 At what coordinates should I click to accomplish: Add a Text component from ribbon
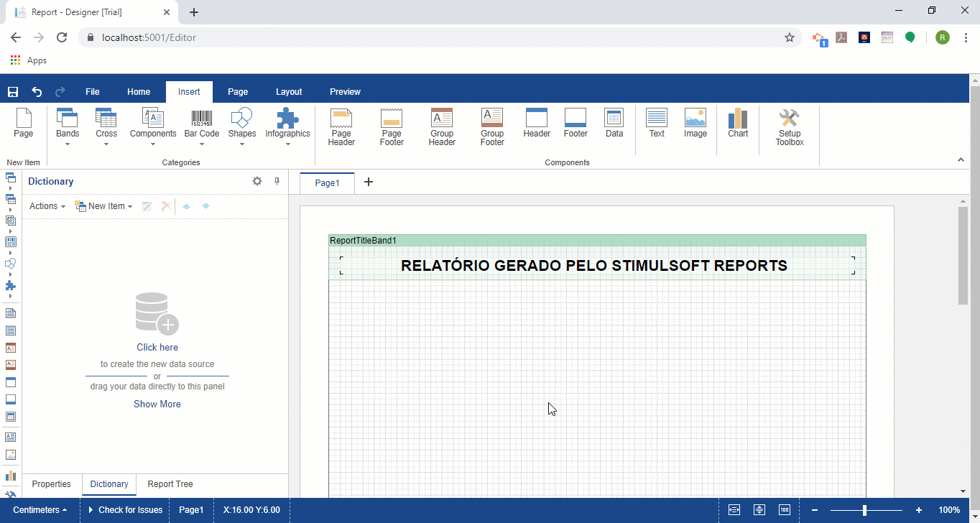[x=657, y=123]
